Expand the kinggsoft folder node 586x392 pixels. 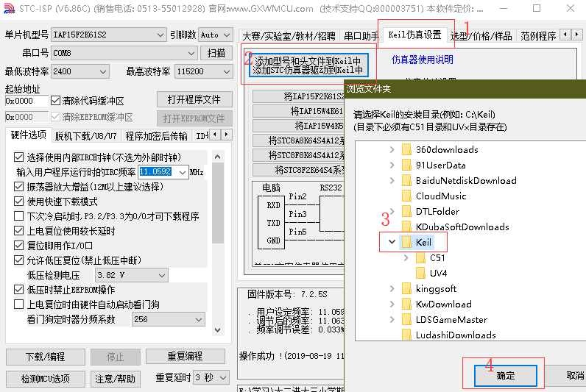point(392,288)
